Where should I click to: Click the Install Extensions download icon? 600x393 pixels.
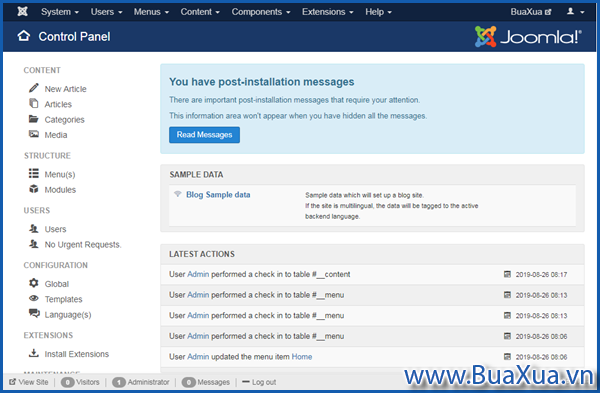tap(34, 353)
